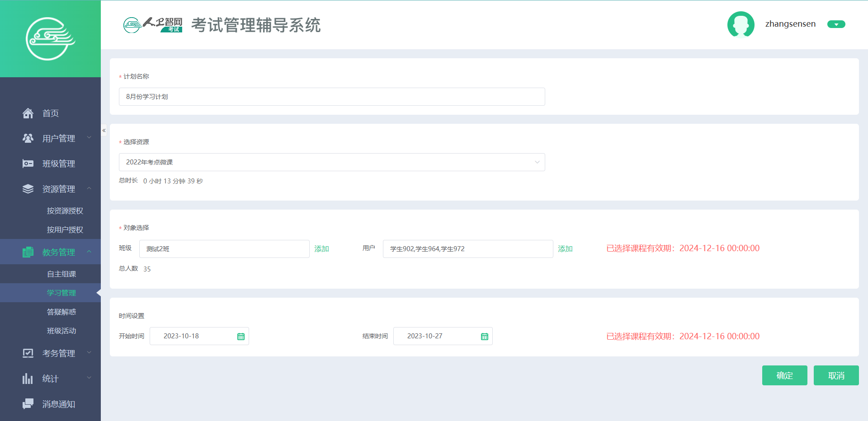Screen dimensions: 868x421
Task: Click the message notification chat icon
Action: tap(28, 404)
